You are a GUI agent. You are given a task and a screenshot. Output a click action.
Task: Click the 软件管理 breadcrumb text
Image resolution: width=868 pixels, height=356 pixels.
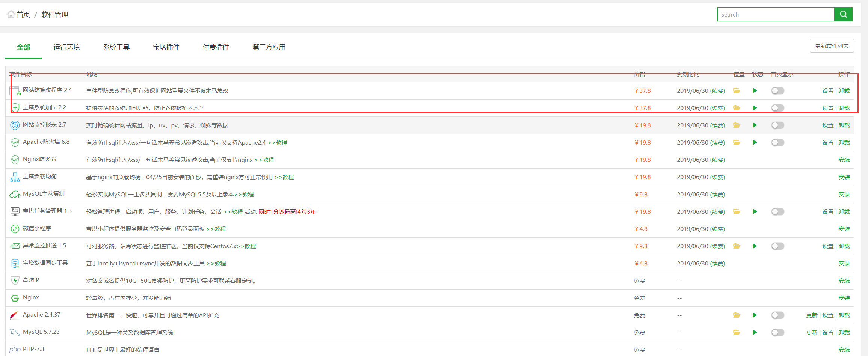click(55, 14)
